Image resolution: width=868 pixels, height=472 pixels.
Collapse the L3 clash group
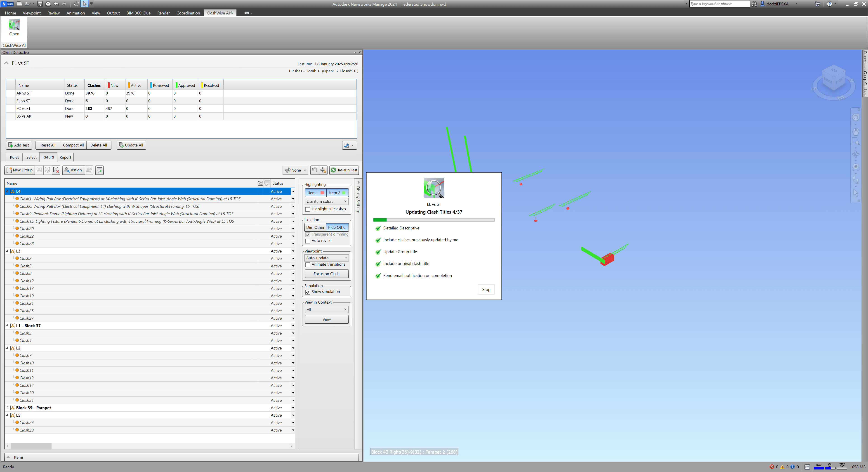tap(7, 251)
